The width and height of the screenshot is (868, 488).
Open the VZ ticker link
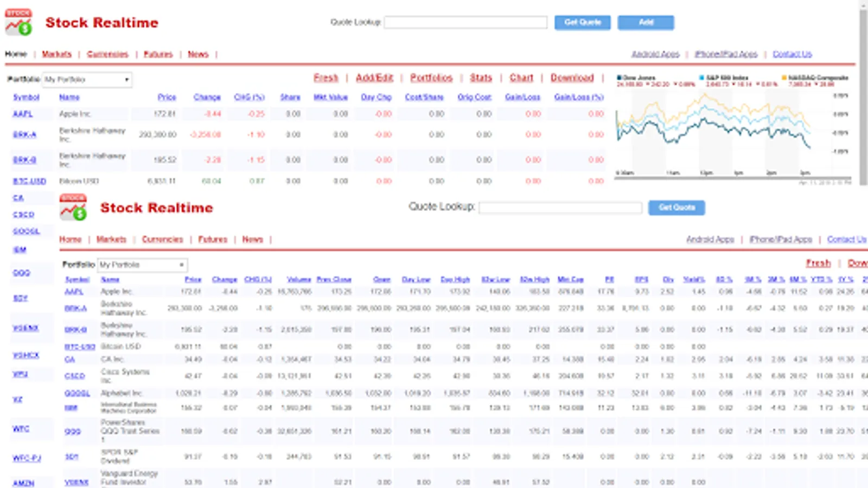pos(17,400)
